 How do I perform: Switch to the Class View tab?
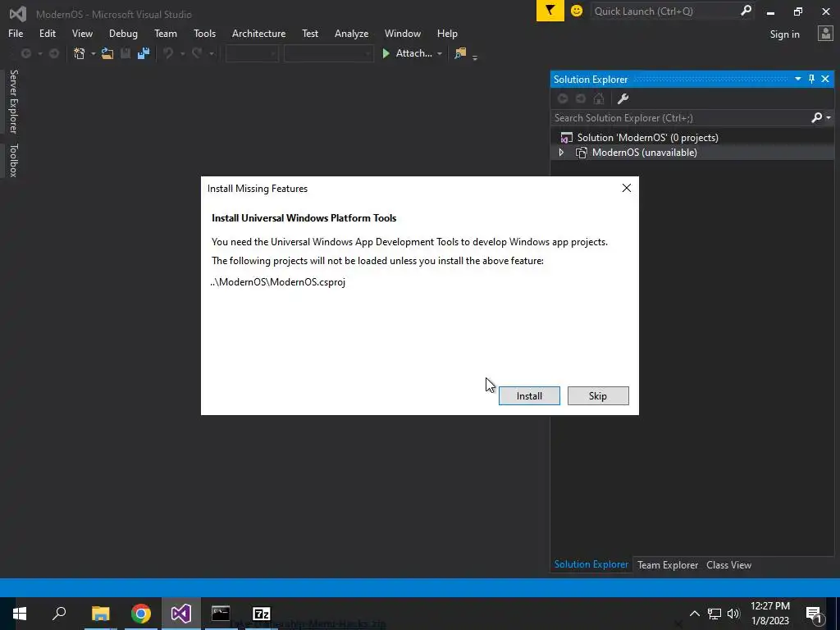coord(728,564)
